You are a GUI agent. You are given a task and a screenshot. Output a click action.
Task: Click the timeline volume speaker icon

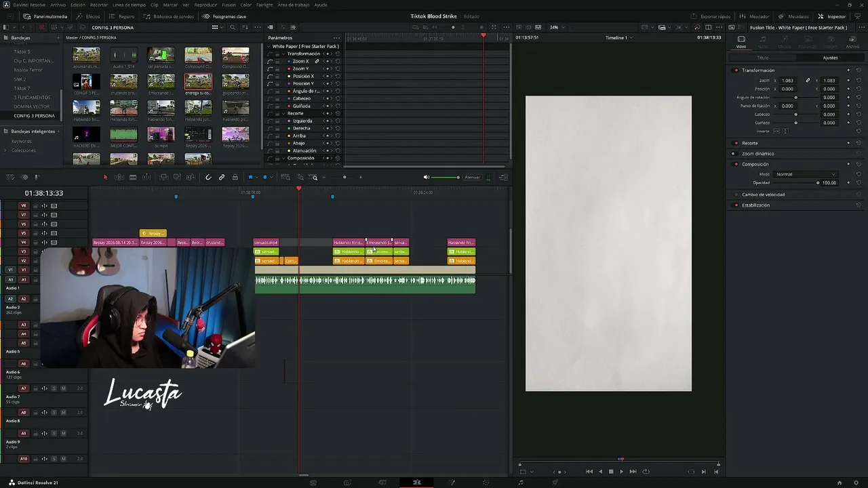tap(427, 178)
